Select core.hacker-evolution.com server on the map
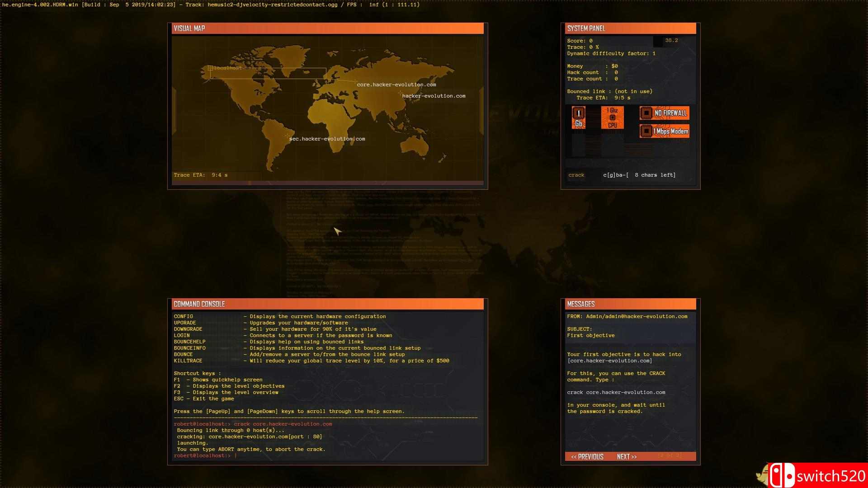Viewport: 868px width, 488px height. point(396,84)
